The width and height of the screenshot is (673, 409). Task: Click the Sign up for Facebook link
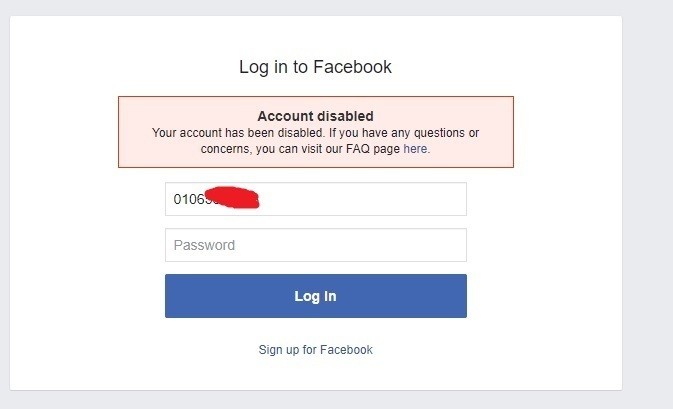315,350
